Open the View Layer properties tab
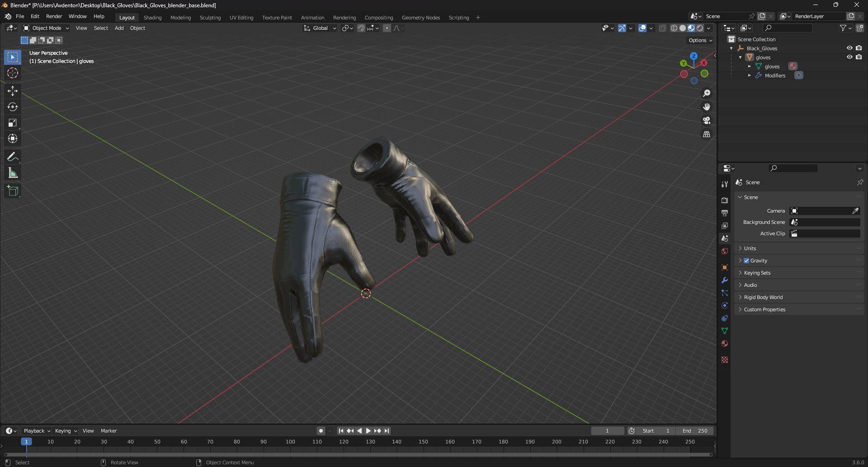Image resolution: width=868 pixels, height=467 pixels. tap(725, 225)
